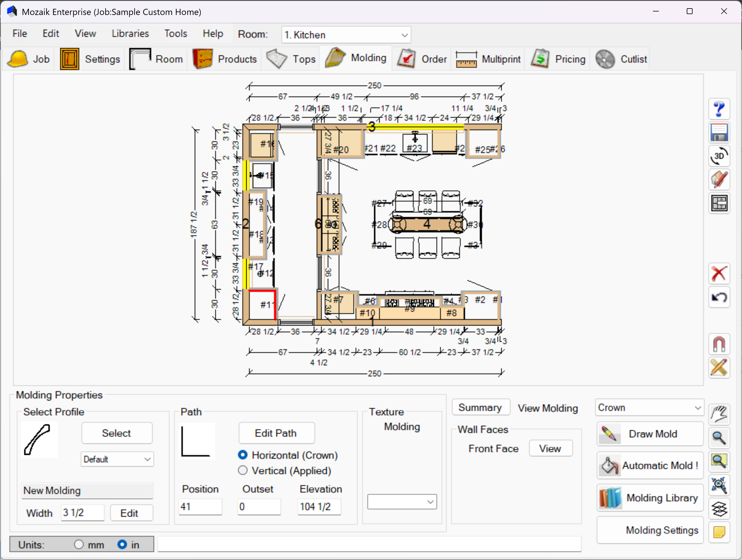Click the yellow sticky note icon

pyautogui.click(x=719, y=532)
